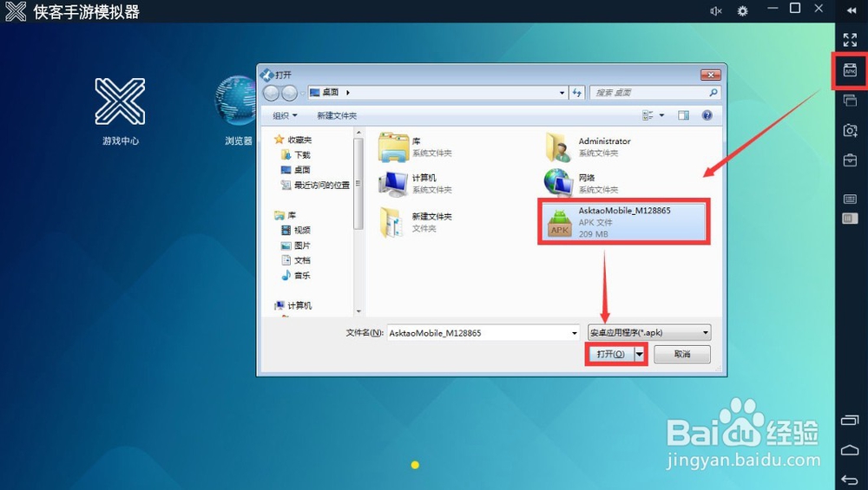Expand the file name history dropdown arrow
This screenshot has width=868, height=490.
click(x=574, y=333)
